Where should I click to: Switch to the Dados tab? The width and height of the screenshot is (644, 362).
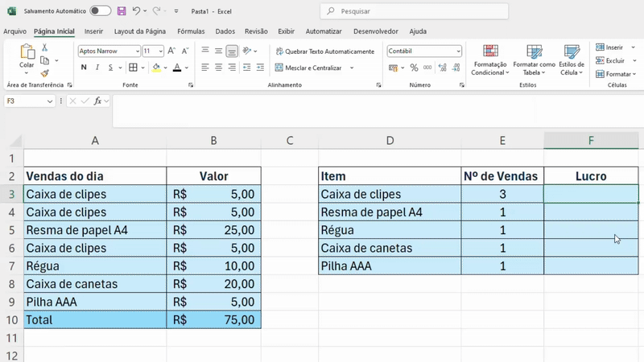225,31
